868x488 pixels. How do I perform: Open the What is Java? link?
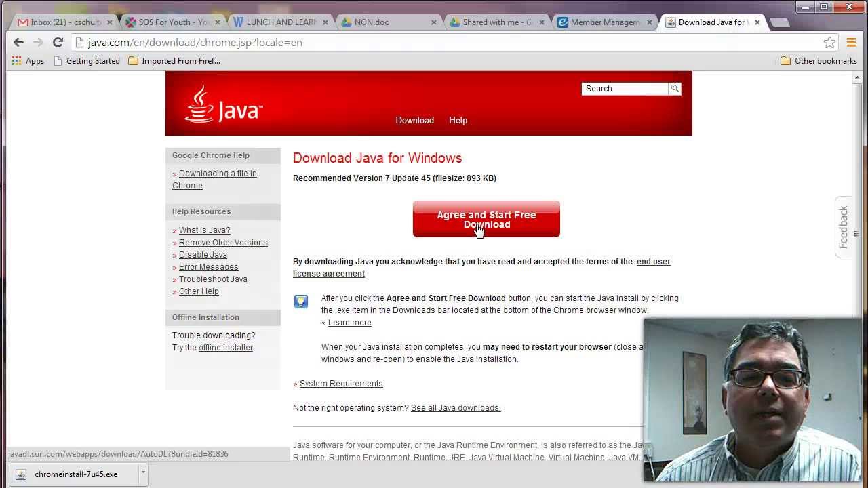tap(205, 230)
